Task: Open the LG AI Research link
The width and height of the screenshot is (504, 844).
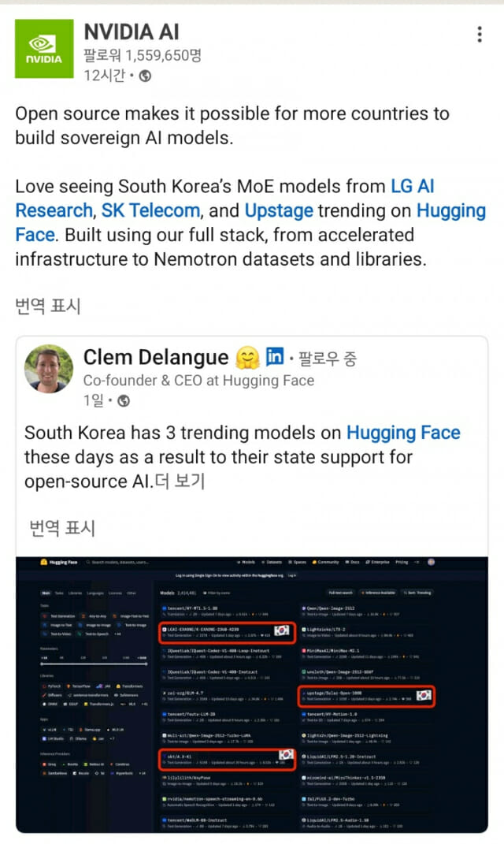Action: (412, 187)
